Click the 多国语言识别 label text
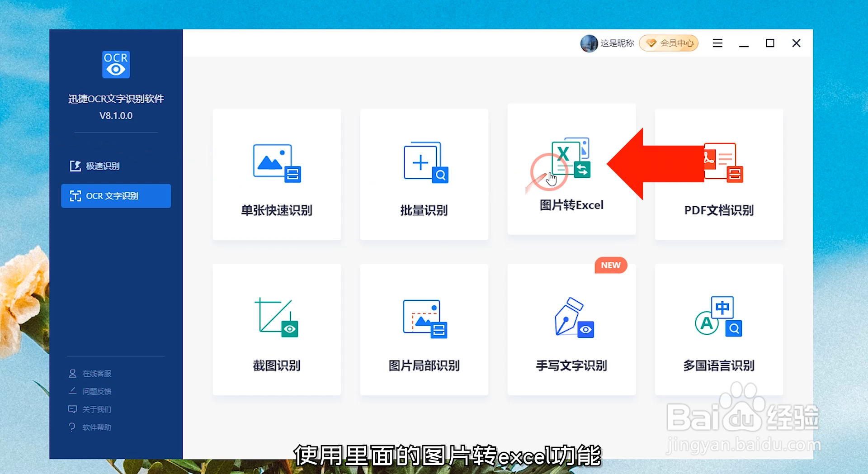868x474 pixels. (x=719, y=365)
